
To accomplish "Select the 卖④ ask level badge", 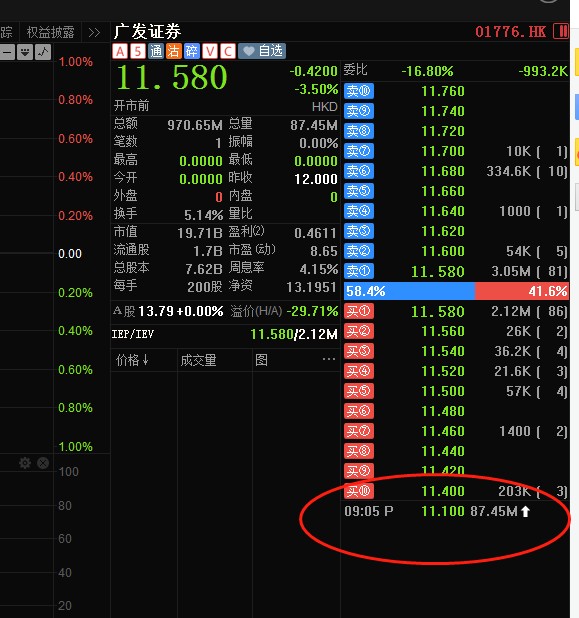I will pyautogui.click(x=359, y=211).
